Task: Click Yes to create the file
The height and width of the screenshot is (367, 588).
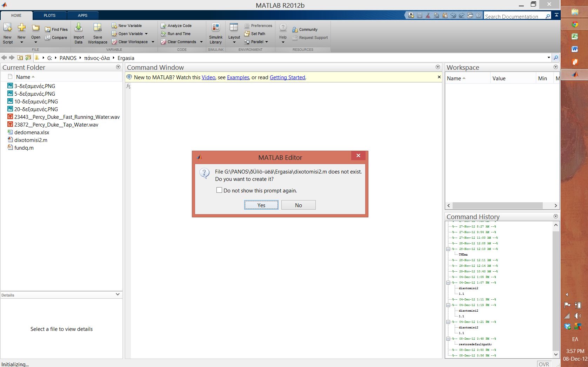Action: pyautogui.click(x=261, y=205)
